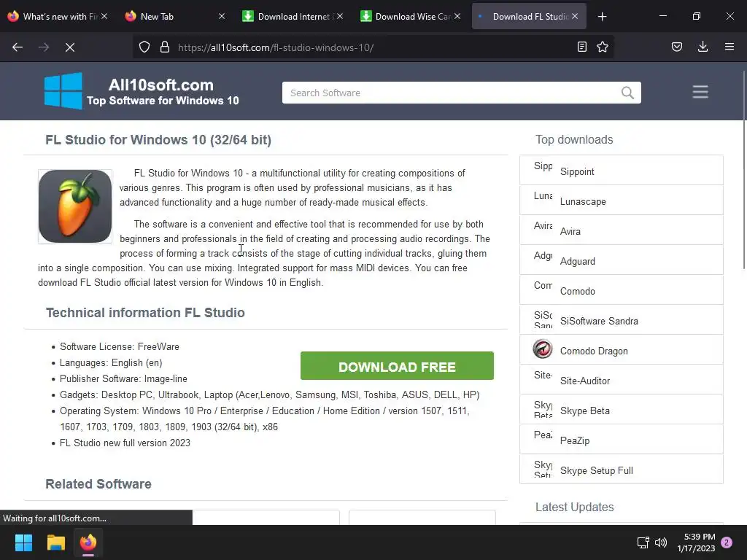This screenshot has width=747, height=560.
Task: Toggle reader view icon in address bar
Action: coord(581,47)
